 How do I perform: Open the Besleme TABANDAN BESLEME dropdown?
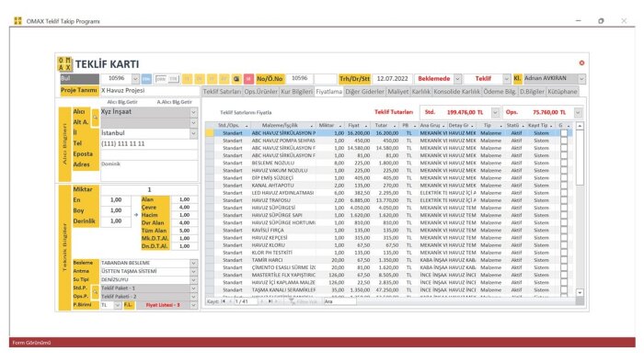193,263
